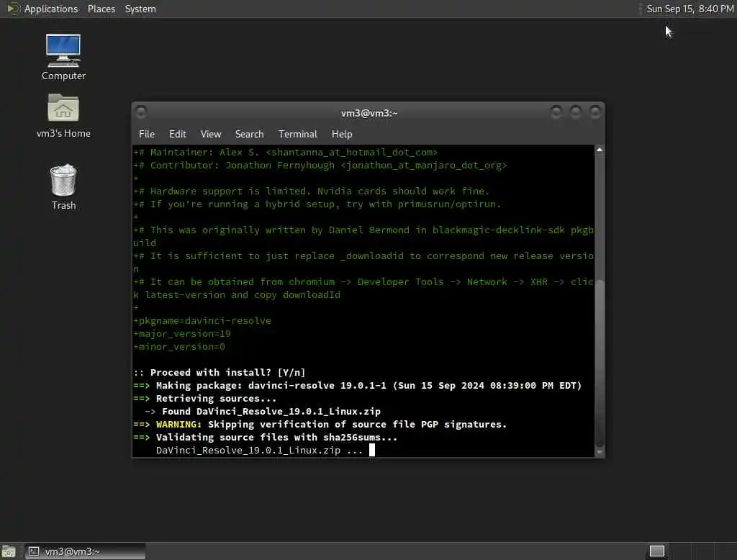Click the Contributor: Jonathon Fernyhough line
The height and width of the screenshot is (560, 737).
pos(320,165)
